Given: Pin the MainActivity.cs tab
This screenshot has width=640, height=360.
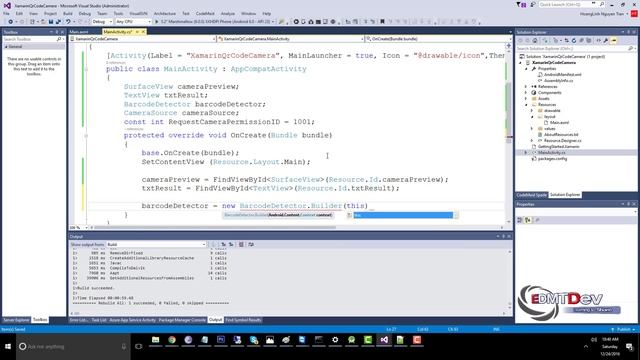Looking at the screenshot, I should point(138,32).
